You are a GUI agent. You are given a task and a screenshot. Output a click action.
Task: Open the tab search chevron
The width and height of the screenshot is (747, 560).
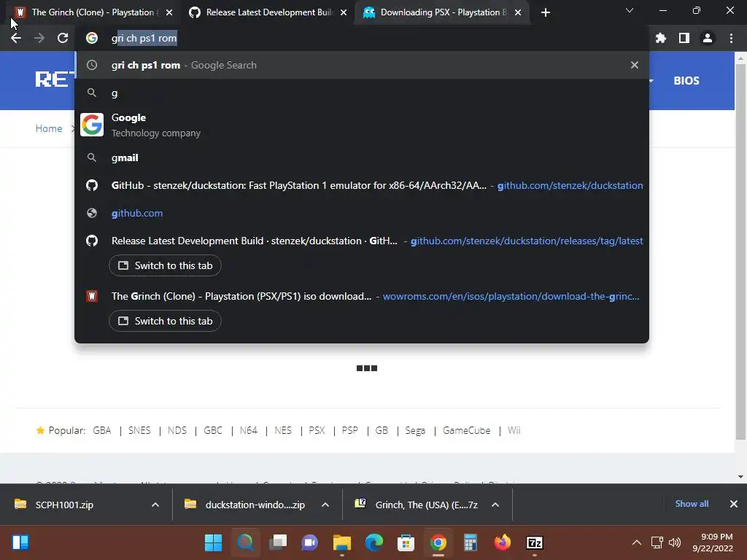(x=630, y=10)
